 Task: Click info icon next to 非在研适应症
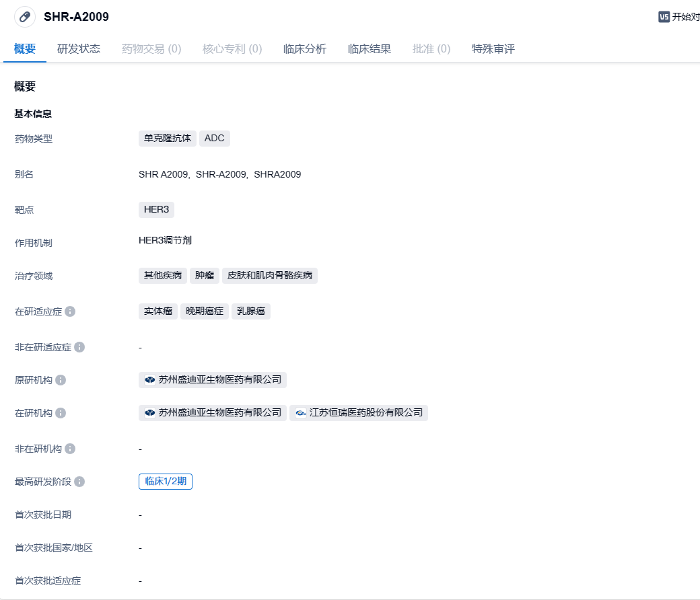[79, 347]
